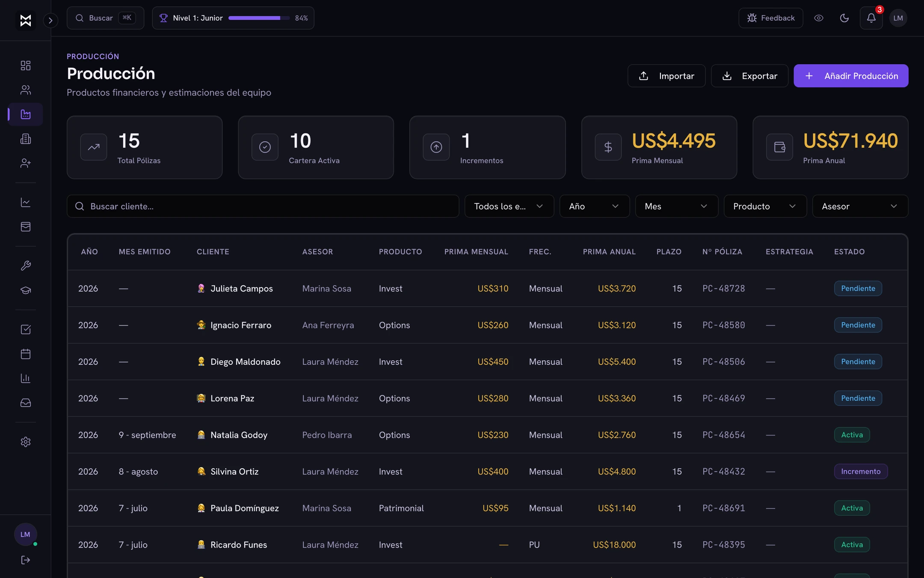Toggle the eye visibility icon in header
The image size is (924, 578).
click(819, 18)
